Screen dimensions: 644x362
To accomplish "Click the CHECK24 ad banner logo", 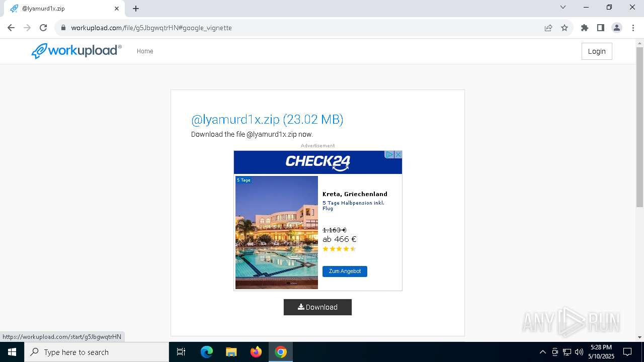I will click(x=318, y=162).
